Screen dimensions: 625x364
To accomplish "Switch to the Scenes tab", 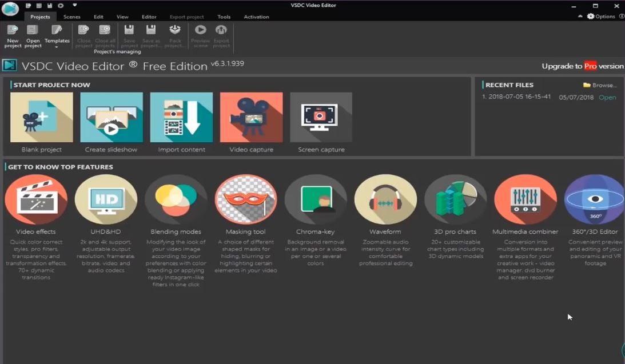I will tap(71, 17).
